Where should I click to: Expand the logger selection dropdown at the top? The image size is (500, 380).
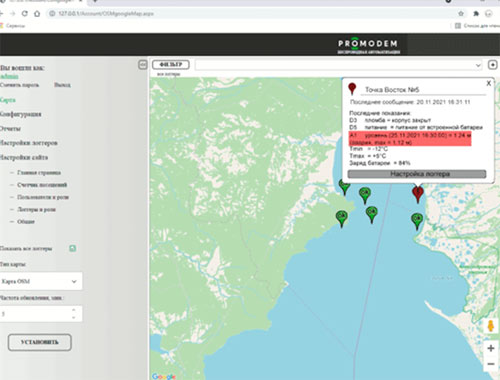[x=339, y=65]
